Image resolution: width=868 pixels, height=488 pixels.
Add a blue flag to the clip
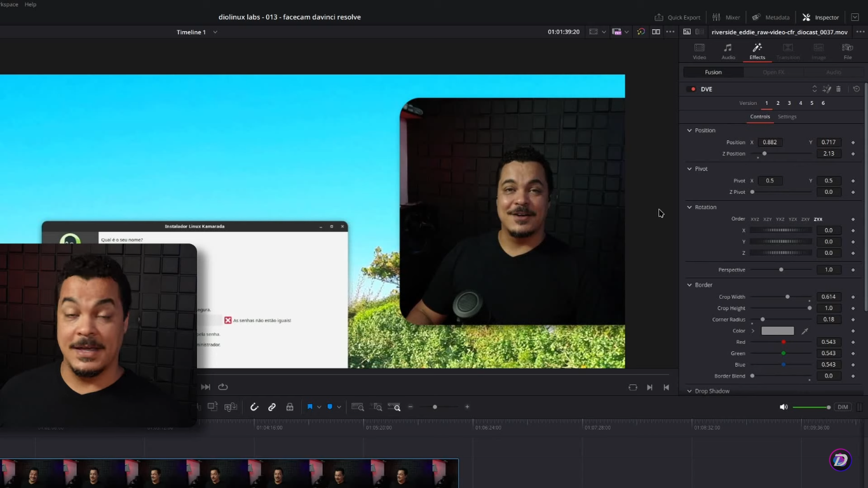[x=310, y=407]
